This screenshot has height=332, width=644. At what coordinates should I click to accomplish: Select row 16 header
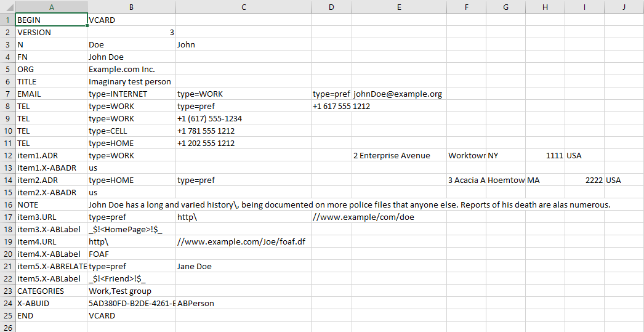(x=7, y=204)
